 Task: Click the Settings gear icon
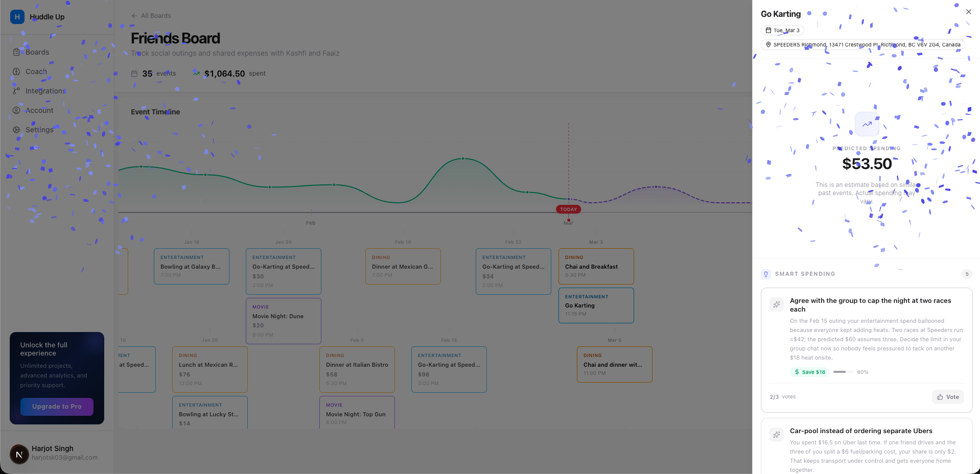click(16, 130)
